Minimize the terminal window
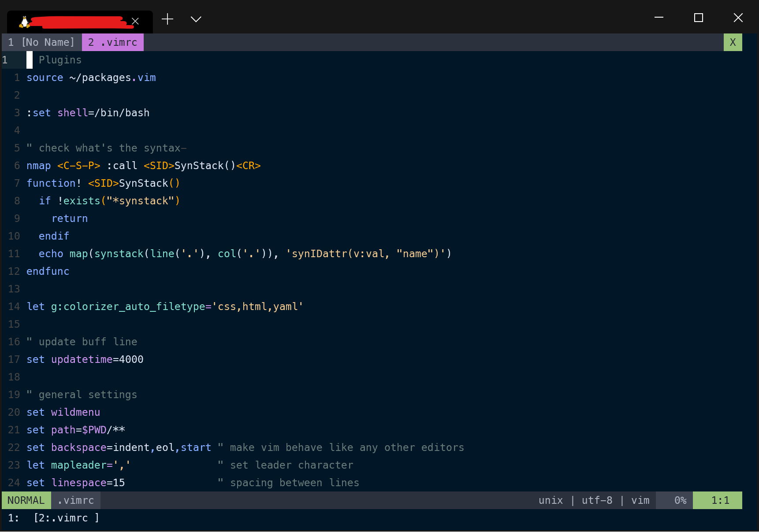 [659, 18]
